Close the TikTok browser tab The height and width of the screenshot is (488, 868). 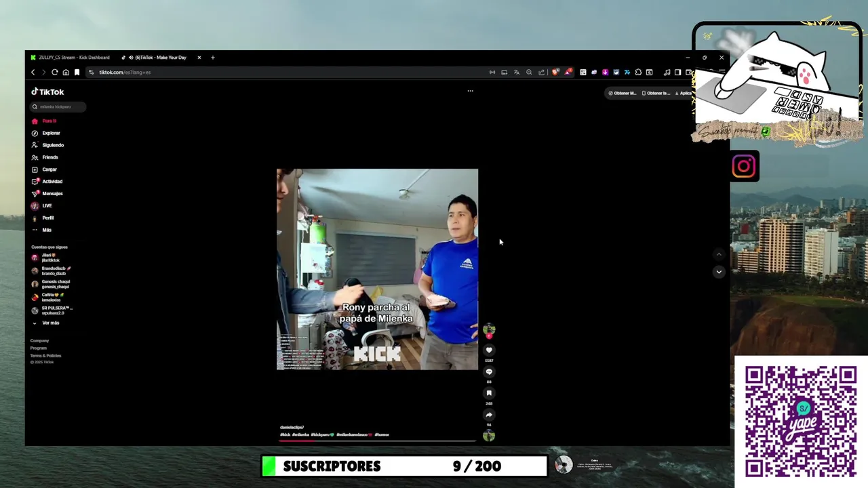pyautogui.click(x=199, y=58)
